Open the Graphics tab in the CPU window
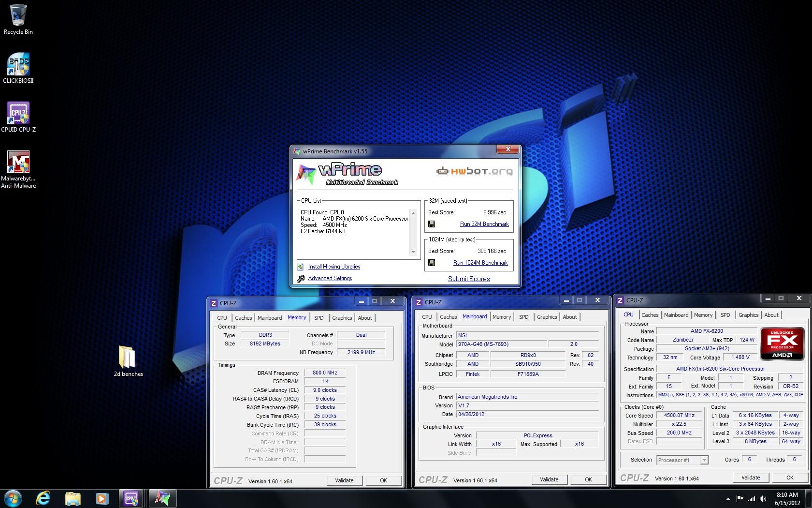This screenshot has height=508, width=812. (x=748, y=315)
